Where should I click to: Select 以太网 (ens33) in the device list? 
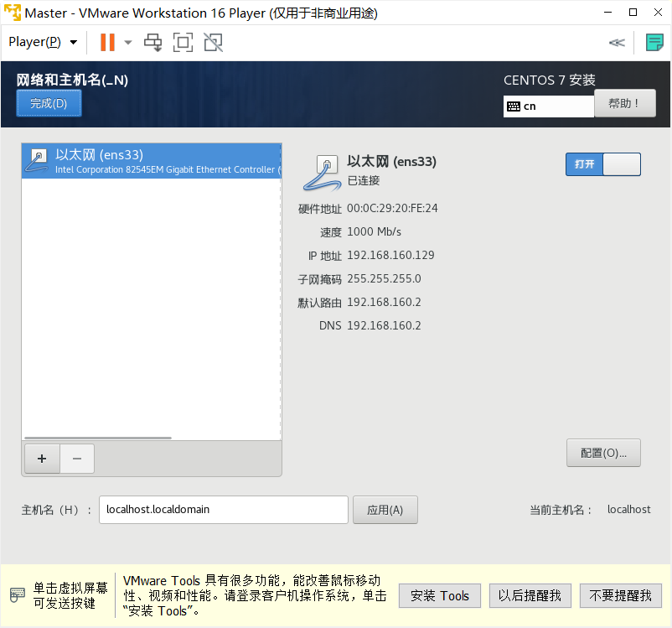point(152,161)
